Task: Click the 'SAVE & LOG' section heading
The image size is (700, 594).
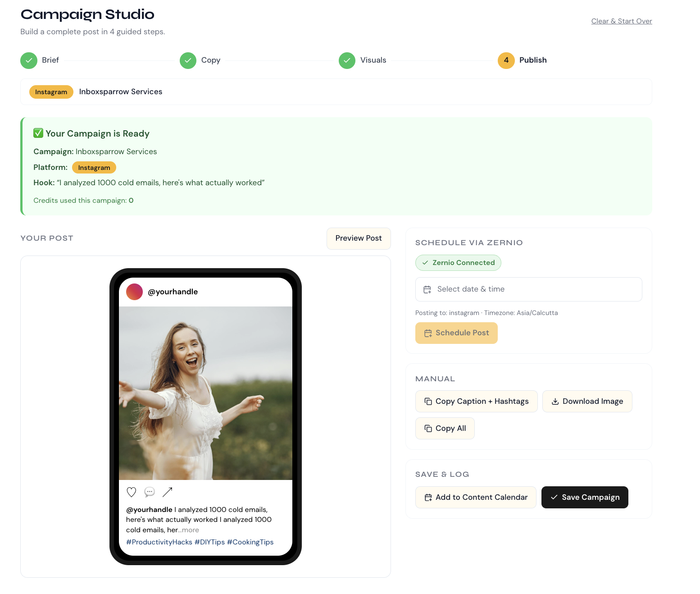Action: tap(442, 475)
